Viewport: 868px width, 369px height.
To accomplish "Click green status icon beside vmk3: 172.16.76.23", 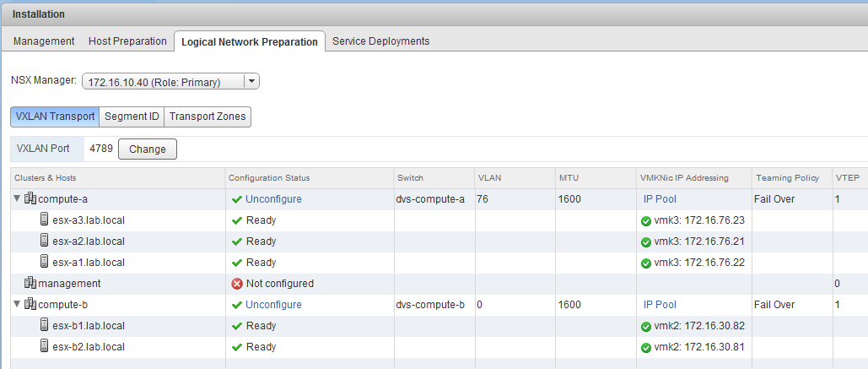I will (x=646, y=220).
